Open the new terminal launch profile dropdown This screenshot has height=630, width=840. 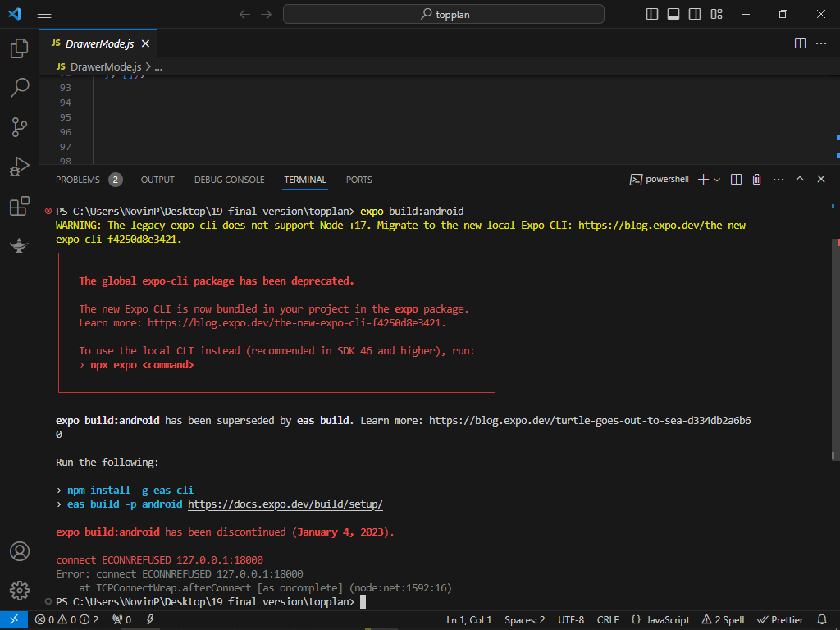click(x=717, y=180)
